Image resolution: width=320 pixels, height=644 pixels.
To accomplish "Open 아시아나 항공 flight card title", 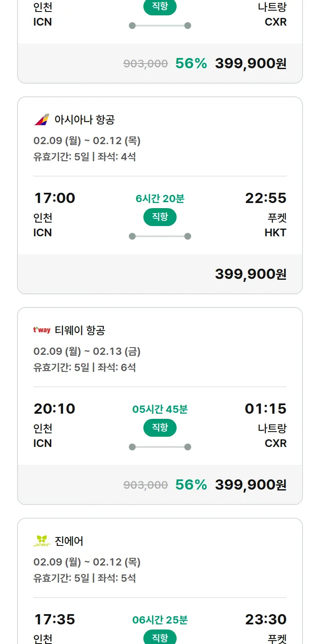I will 84,120.
